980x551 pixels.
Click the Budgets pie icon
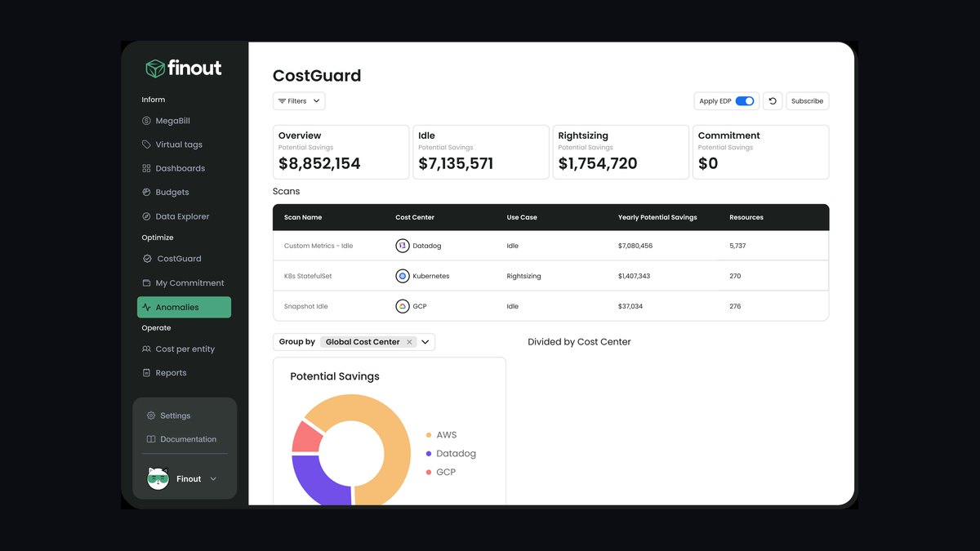click(147, 193)
